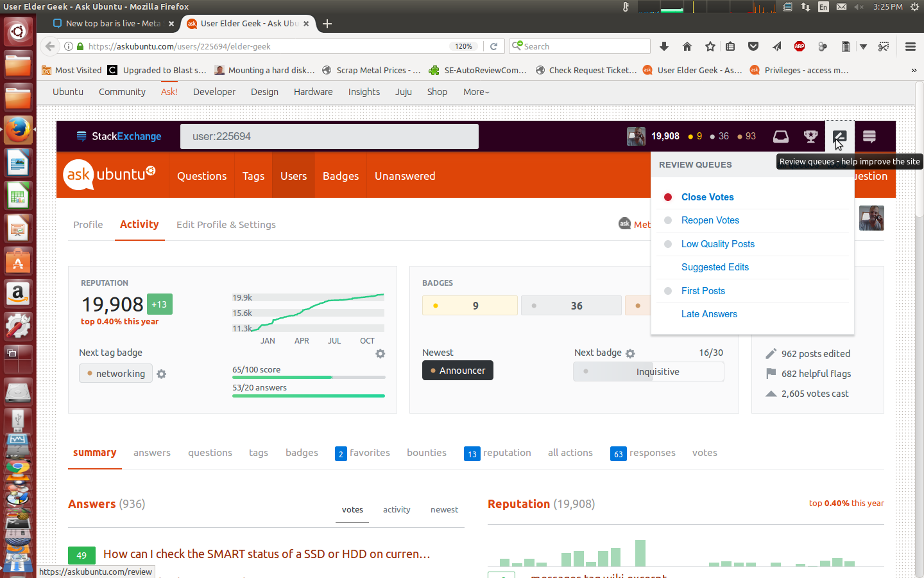Open the Stack Exchange site switcher icon
The image size is (924, 578).
[x=869, y=136]
